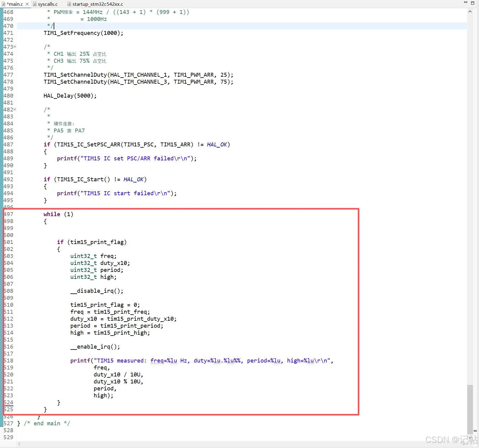
Task: Click line number 471 in gutter
Action: click(x=8, y=33)
